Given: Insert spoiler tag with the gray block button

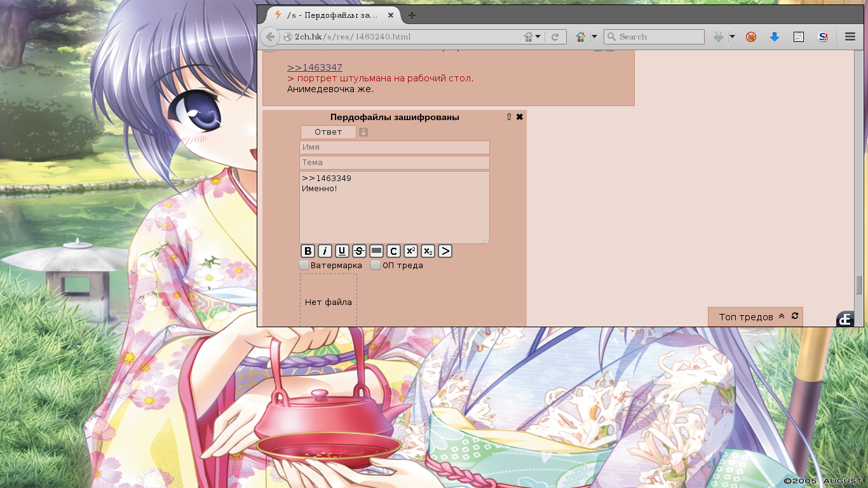Looking at the screenshot, I should [x=376, y=251].
